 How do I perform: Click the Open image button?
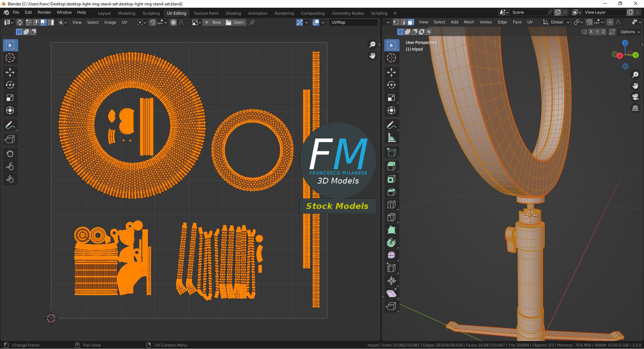pos(235,22)
